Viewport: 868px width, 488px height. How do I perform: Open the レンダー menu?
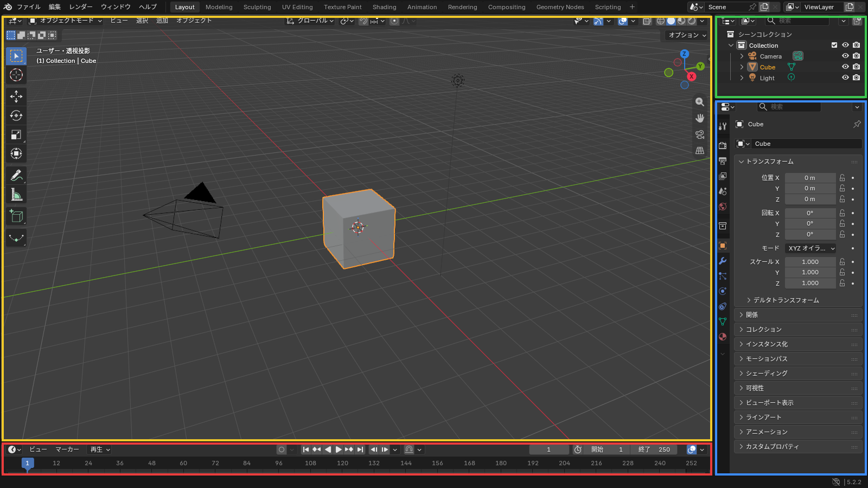pyautogui.click(x=81, y=7)
